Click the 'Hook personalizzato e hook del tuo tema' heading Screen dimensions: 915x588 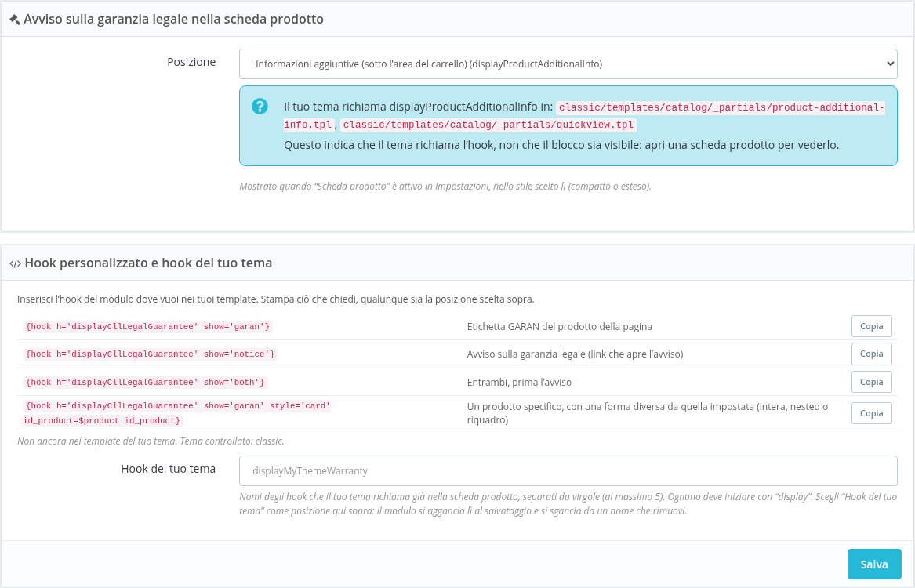(148, 263)
